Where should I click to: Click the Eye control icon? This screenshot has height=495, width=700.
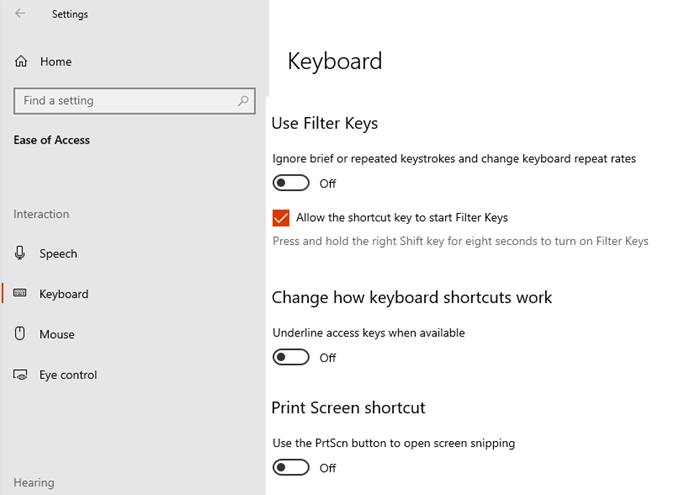pyautogui.click(x=20, y=375)
